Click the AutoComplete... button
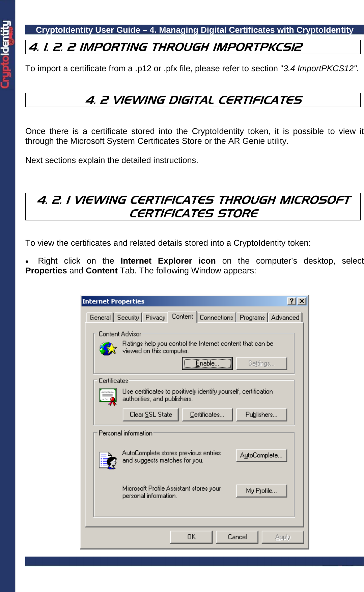Image resolution: width=364 pixels, height=592 pixels. click(x=261, y=455)
